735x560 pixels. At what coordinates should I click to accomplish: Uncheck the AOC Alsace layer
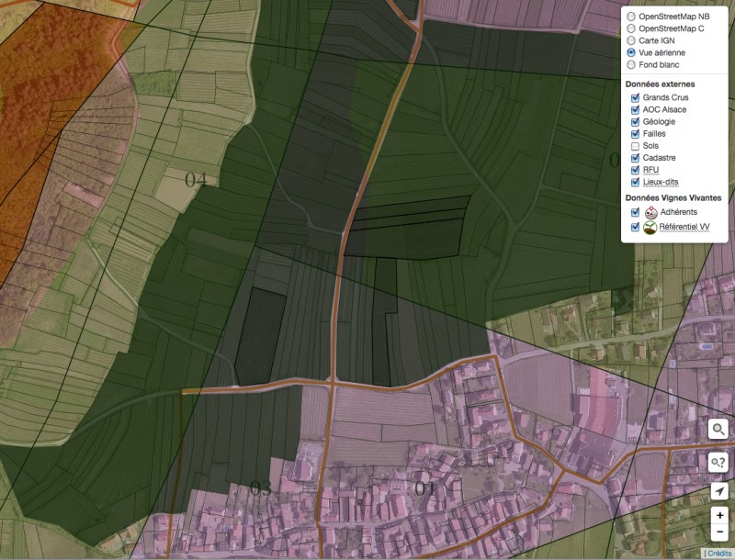click(632, 109)
